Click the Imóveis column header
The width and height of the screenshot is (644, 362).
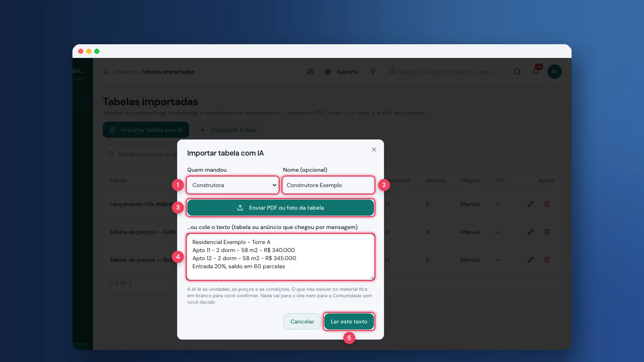[x=436, y=180]
